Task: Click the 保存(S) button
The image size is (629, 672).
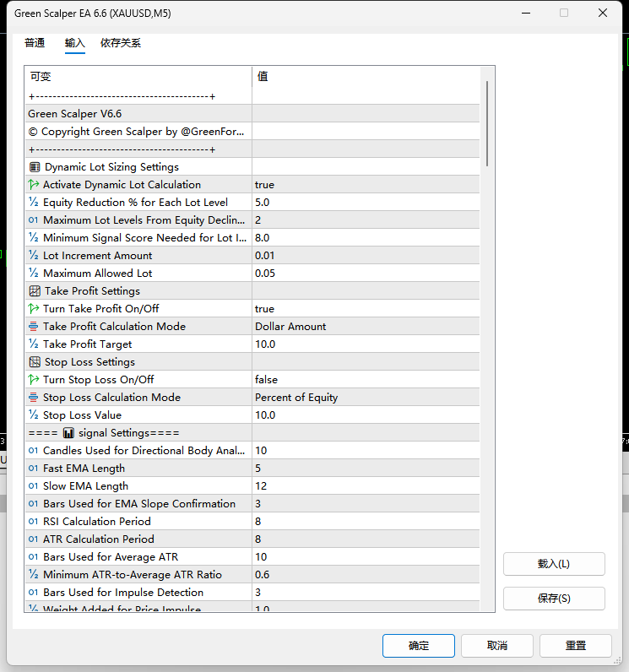Action: point(554,599)
